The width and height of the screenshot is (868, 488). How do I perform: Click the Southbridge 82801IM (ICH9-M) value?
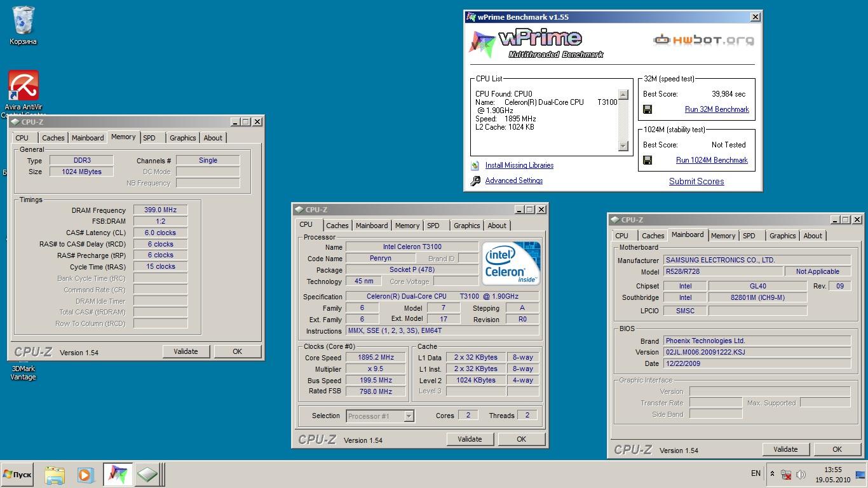(x=757, y=298)
